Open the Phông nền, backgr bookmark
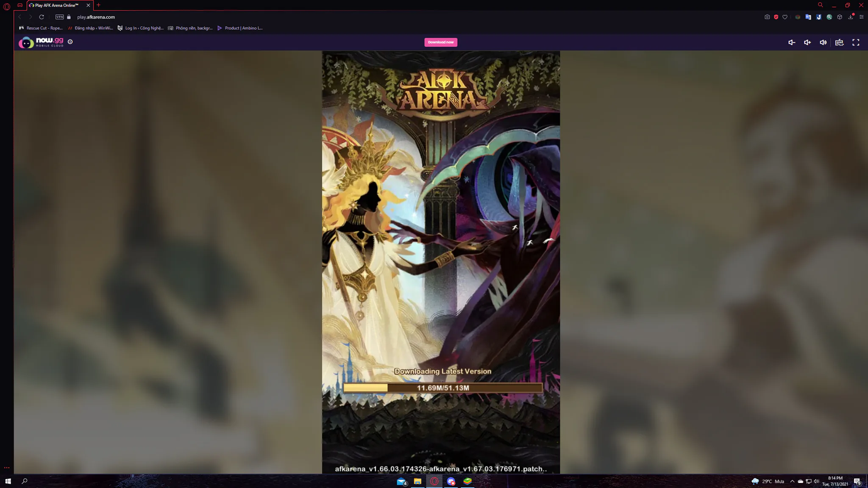The height and width of the screenshot is (488, 868). [190, 28]
